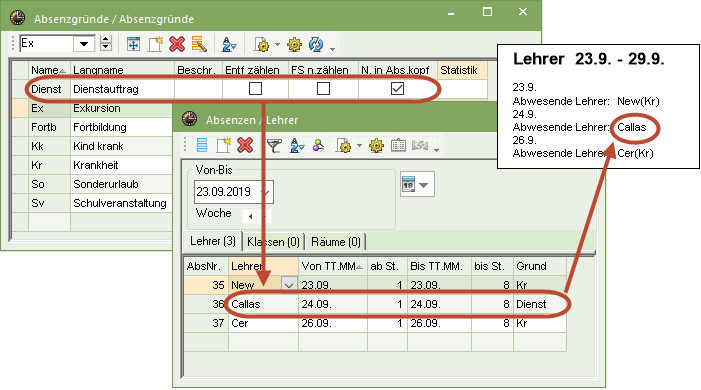Click the Absenzgründe window clock icon
Image resolution: width=701 pixels, height=390 pixels.
coord(17,17)
